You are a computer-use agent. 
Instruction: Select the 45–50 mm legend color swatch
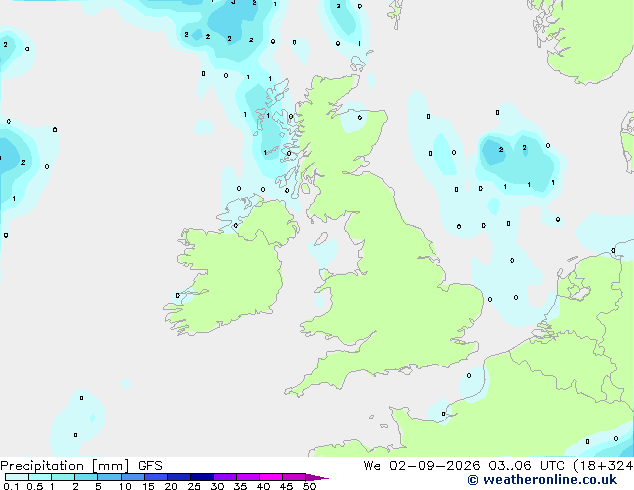click(294, 477)
